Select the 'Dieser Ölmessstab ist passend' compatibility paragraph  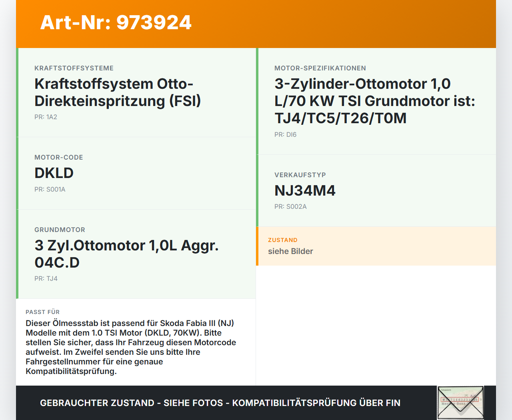click(131, 347)
